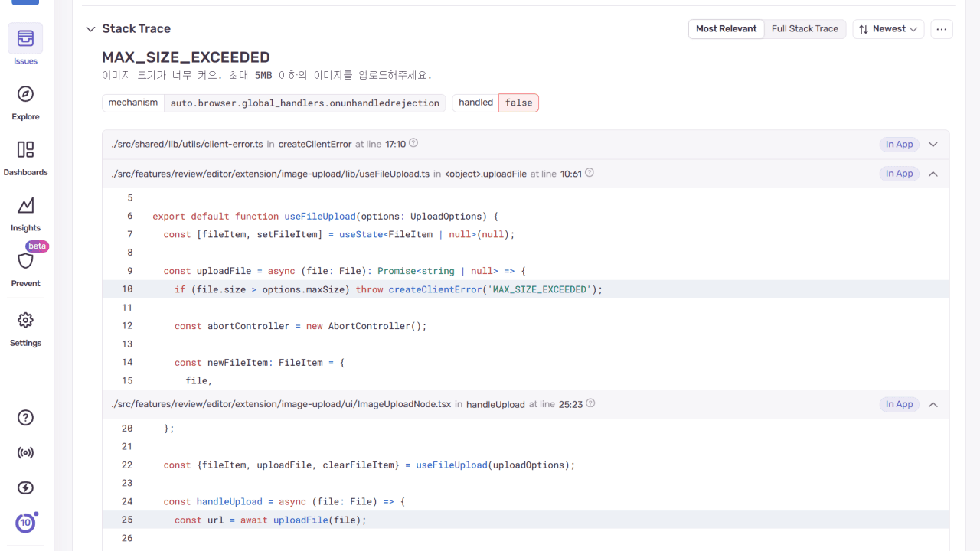Open Issues in the sidebar

point(25,39)
